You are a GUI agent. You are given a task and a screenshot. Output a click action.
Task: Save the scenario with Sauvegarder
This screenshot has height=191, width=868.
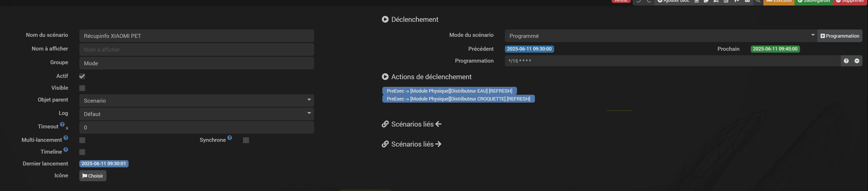tap(813, 1)
